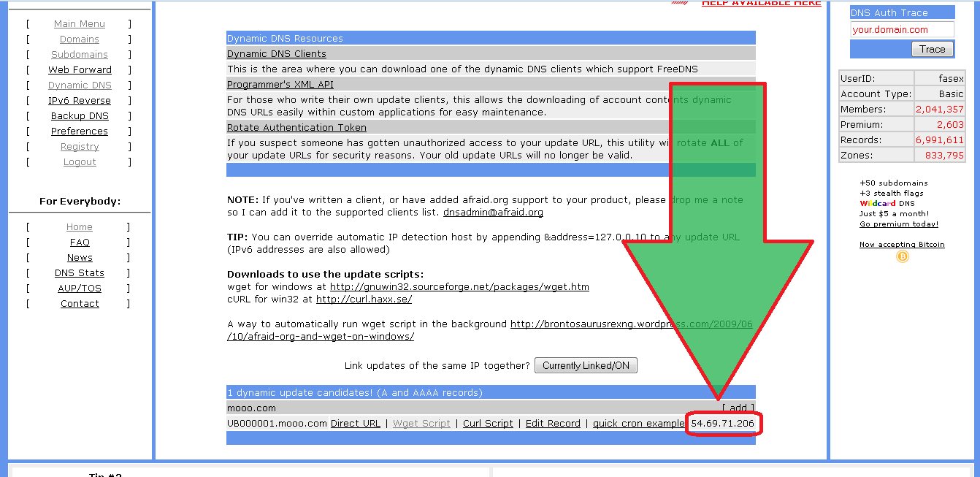The image size is (980, 477).
Task: Select Web Forward from the sidebar
Action: [x=80, y=70]
